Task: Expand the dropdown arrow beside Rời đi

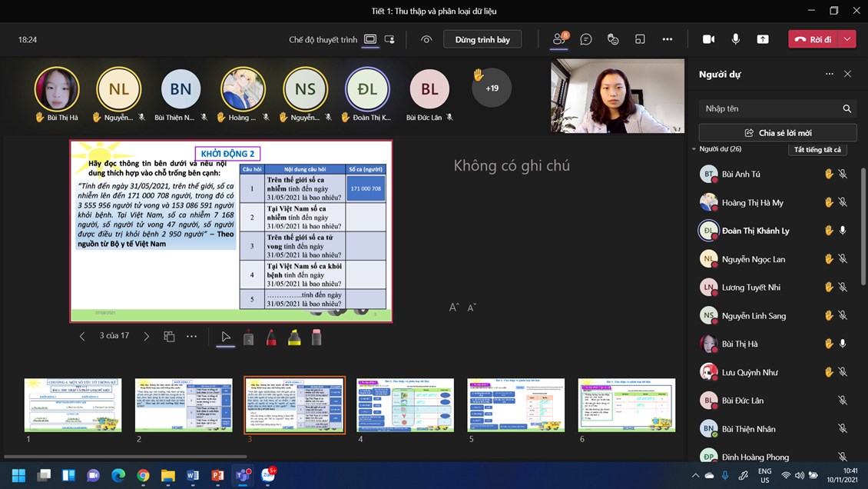Action: [x=847, y=39]
